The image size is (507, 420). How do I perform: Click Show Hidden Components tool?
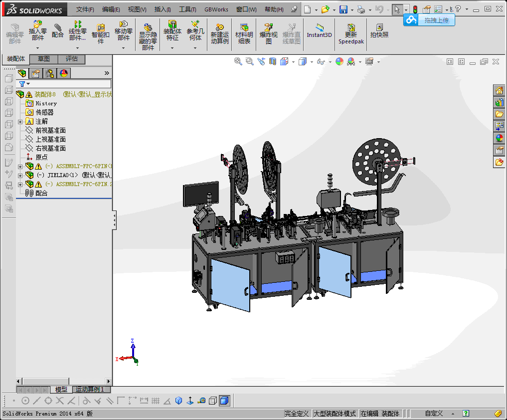pos(148,36)
